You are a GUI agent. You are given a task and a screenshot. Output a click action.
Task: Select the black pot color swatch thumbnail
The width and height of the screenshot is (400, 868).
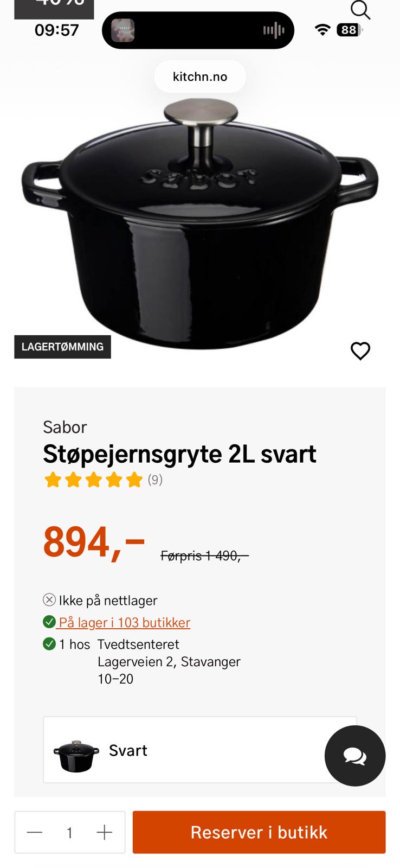[x=76, y=755]
